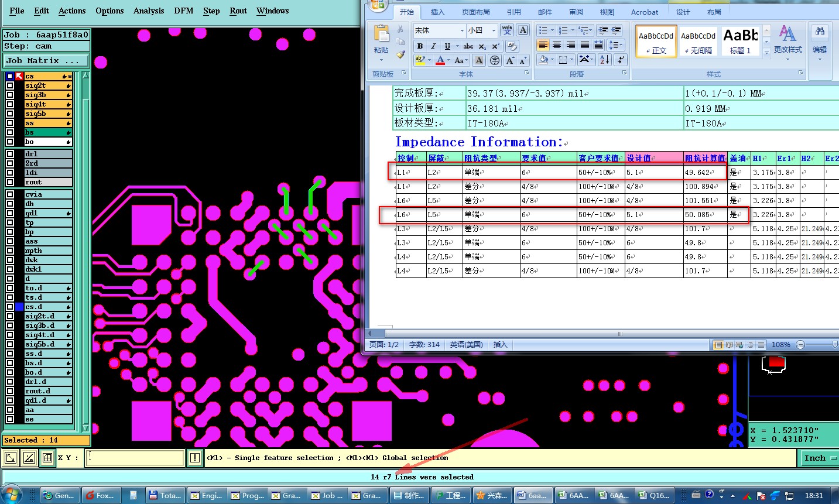Open highlight color dropdown arrow
Image resolution: width=839 pixels, height=504 pixels.
tap(429, 60)
